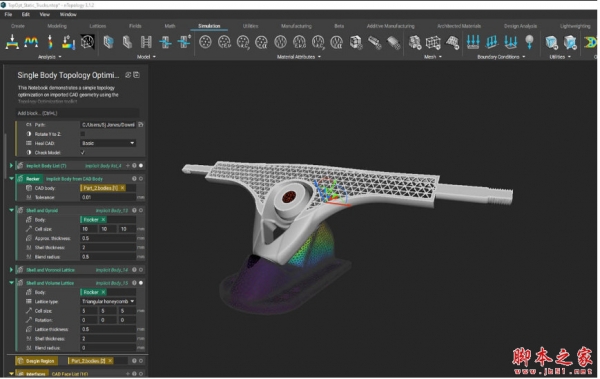600x379 pixels.
Task: Click the Force arrows icon in Boundary Conditions
Action: [x=473, y=41]
